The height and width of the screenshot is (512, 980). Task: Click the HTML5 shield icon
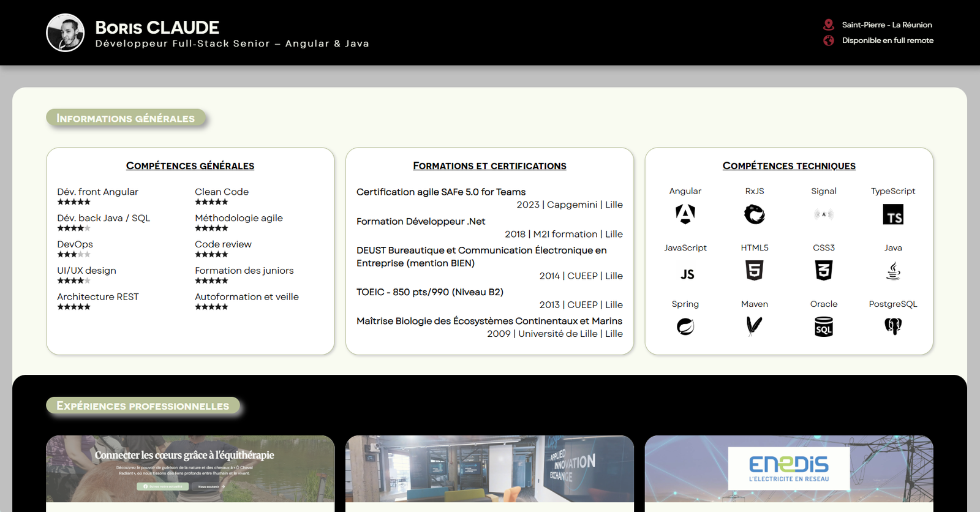(x=755, y=270)
